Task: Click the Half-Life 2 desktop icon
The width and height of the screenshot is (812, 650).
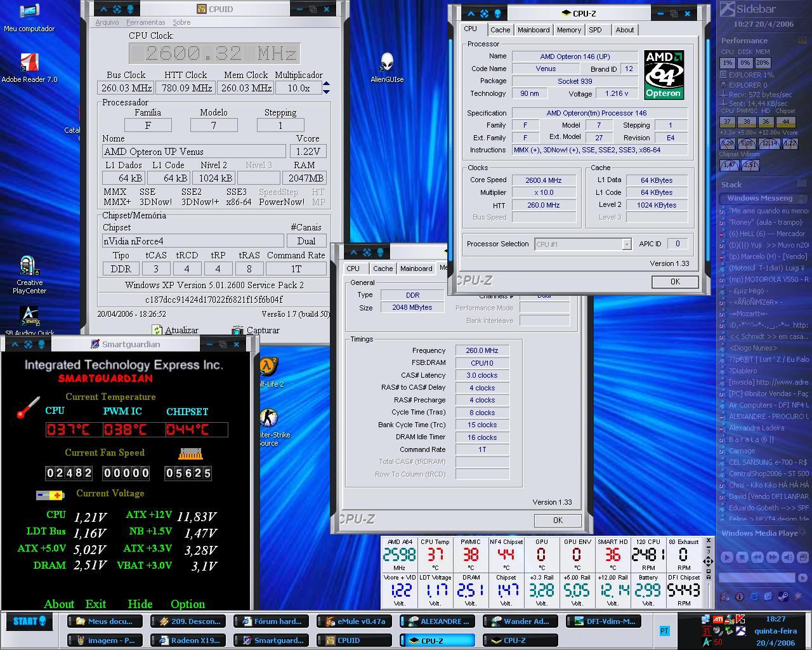Action: pos(270,372)
